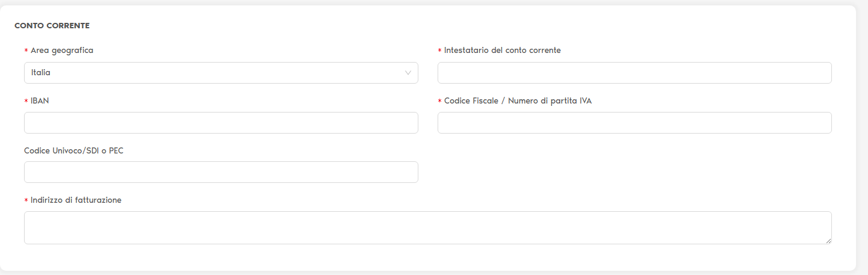Screen dimensions: 868x275
Task: Click the red asterisk before Intestatario label
Action: point(440,51)
